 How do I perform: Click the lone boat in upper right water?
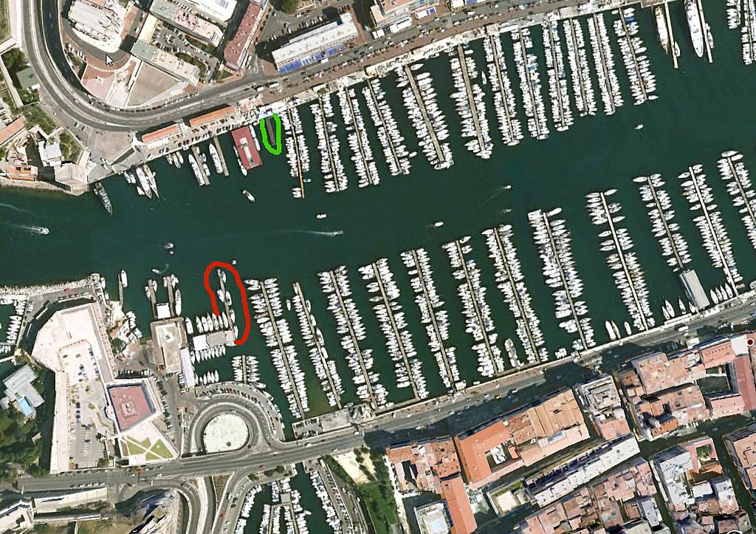[639, 127]
